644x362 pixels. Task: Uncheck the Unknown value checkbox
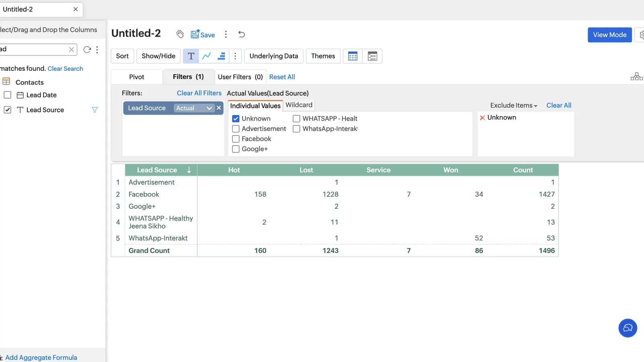[236, 119]
